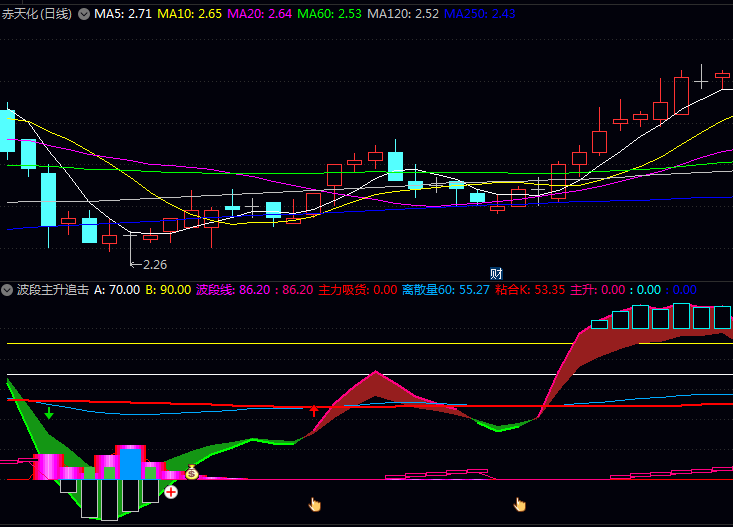Click the money bag signal icon
Screen dimensions: 733x527
coord(192,471)
